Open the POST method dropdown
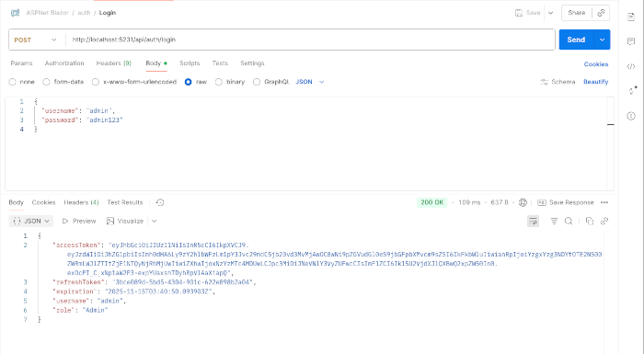The width and height of the screenshot is (644, 354). [x=35, y=40]
